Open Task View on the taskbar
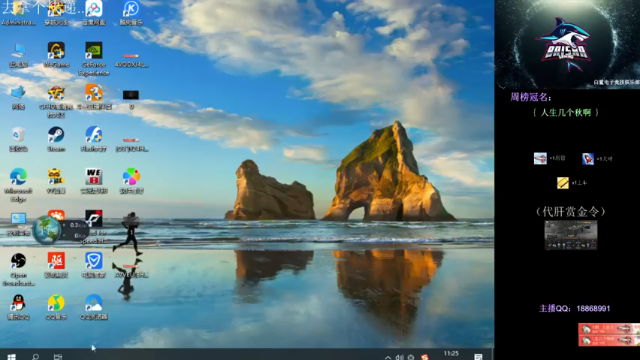This screenshot has height=360, width=640. (58, 357)
